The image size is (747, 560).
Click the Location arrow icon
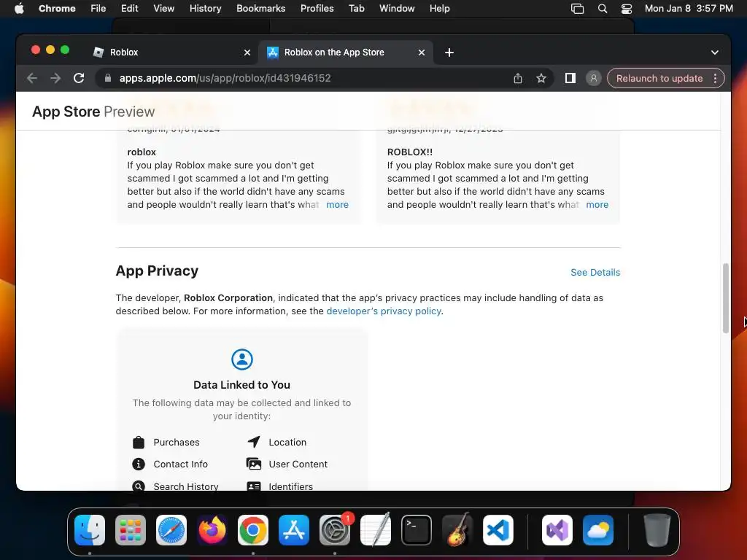pyautogui.click(x=254, y=442)
